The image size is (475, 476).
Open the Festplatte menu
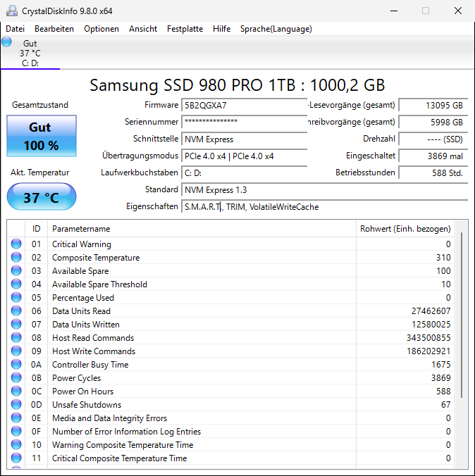185,29
